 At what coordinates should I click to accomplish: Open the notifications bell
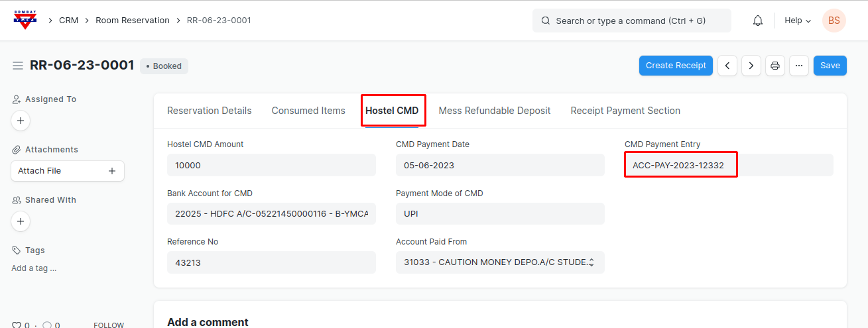pyautogui.click(x=758, y=21)
